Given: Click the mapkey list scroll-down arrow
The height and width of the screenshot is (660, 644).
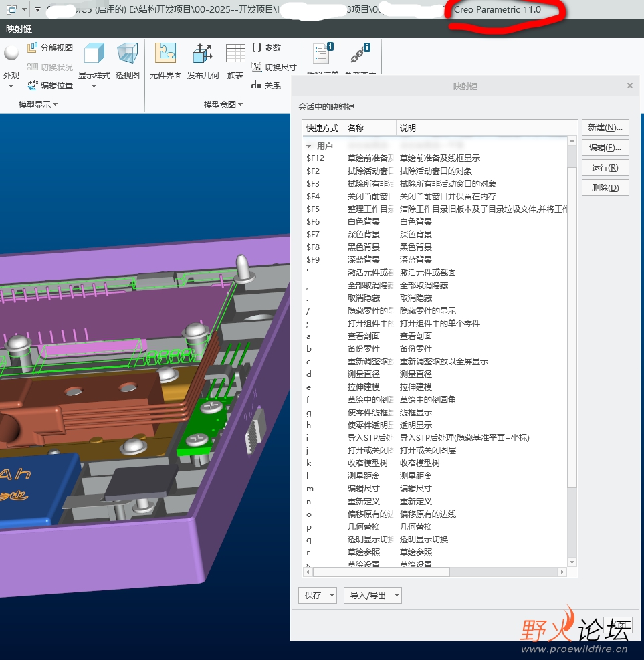Looking at the screenshot, I should [572, 562].
